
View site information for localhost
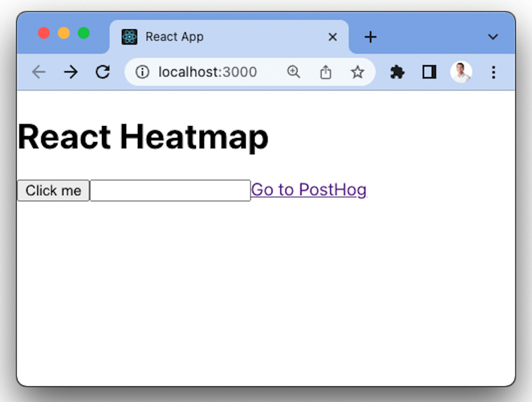pyautogui.click(x=142, y=72)
